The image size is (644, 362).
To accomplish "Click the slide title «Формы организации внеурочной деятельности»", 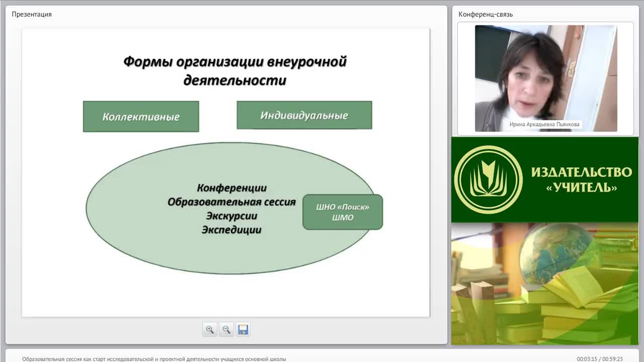I will (235, 70).
